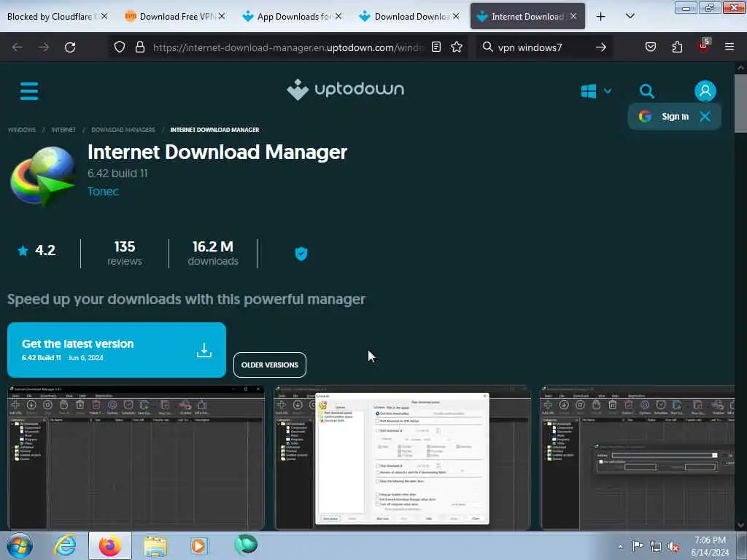The image size is (747, 560).
Task: Save page to Pocket
Action: 650,47
